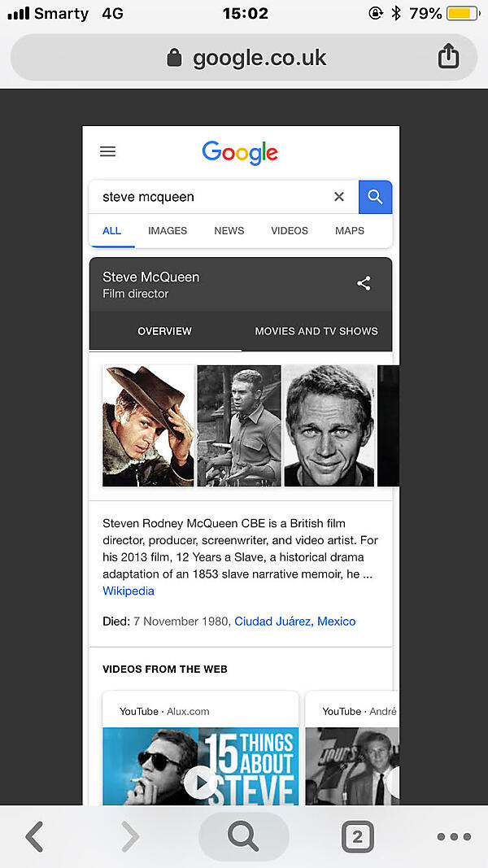Image resolution: width=488 pixels, height=868 pixels.
Task: Tap the 15:02 clock in status bar
Action: click(245, 13)
